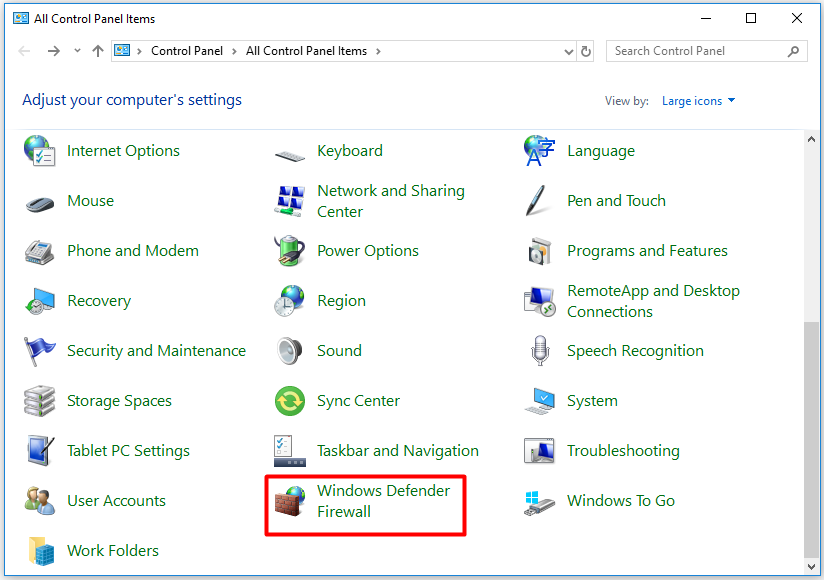The height and width of the screenshot is (580, 824).
Task: Click the Mouse icon
Action: pyautogui.click(x=40, y=203)
